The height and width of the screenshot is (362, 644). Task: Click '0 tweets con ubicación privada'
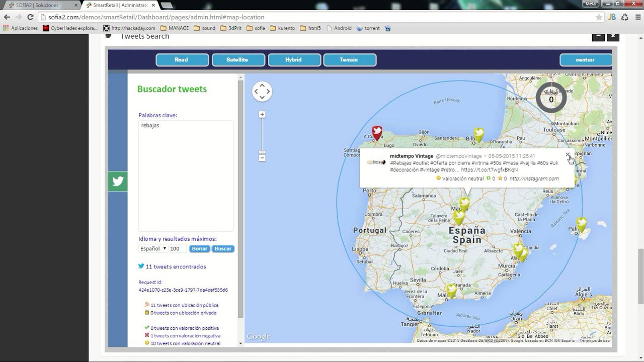[183, 313]
